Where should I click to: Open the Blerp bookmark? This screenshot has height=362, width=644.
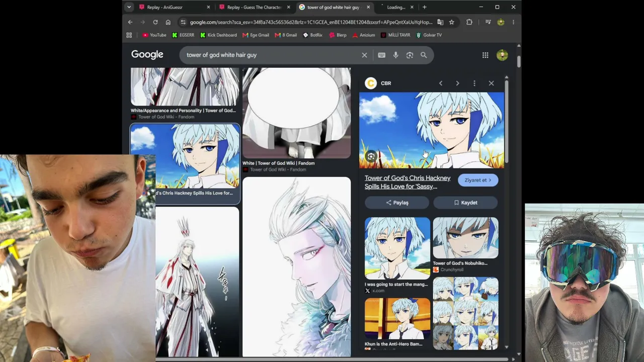coord(338,35)
